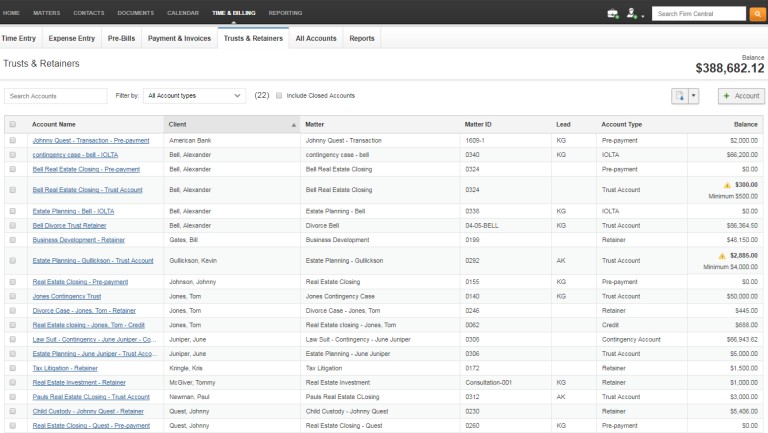
Task: Expand the export options dropdown arrow
Action: coord(694,96)
